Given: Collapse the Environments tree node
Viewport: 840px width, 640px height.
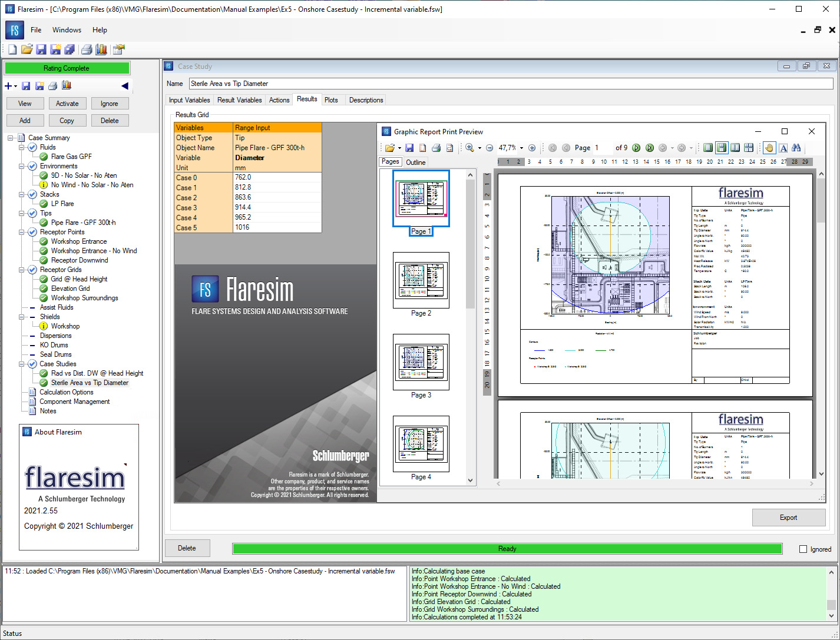Looking at the screenshot, I should pyautogui.click(x=22, y=166).
